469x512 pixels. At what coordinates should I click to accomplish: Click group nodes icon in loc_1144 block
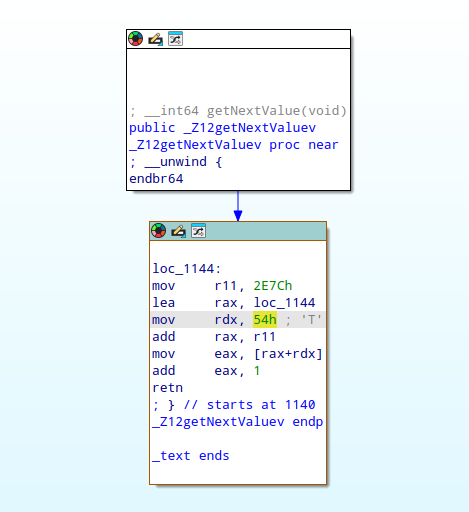(x=198, y=231)
